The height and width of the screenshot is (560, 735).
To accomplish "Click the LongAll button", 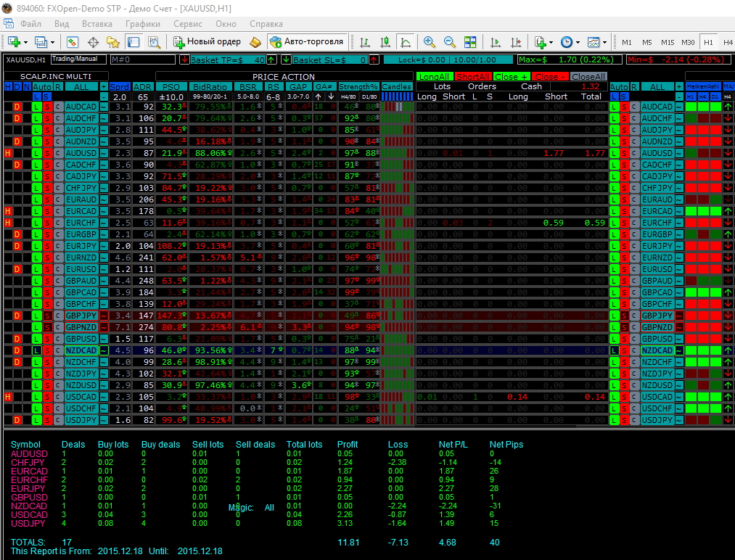I will tap(434, 76).
